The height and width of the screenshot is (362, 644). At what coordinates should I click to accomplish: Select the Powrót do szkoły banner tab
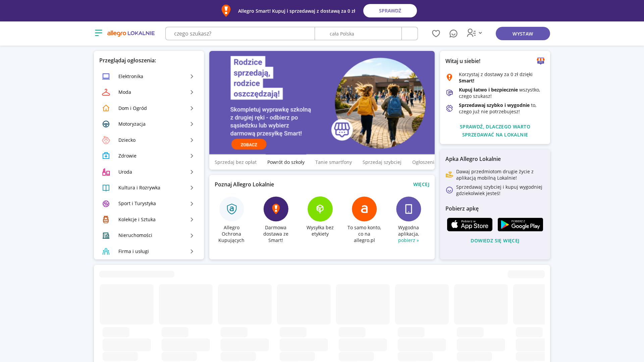pos(286,162)
